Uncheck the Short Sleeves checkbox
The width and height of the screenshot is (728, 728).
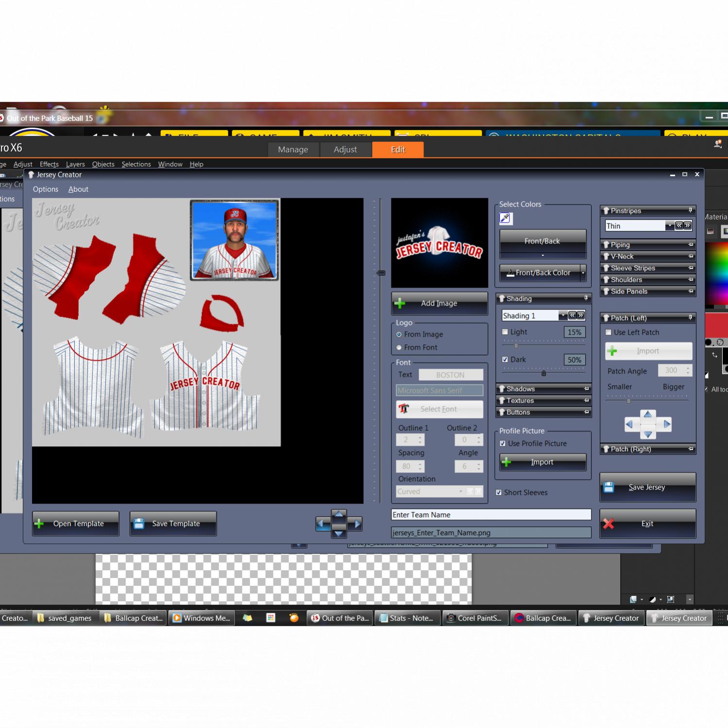[x=499, y=492]
